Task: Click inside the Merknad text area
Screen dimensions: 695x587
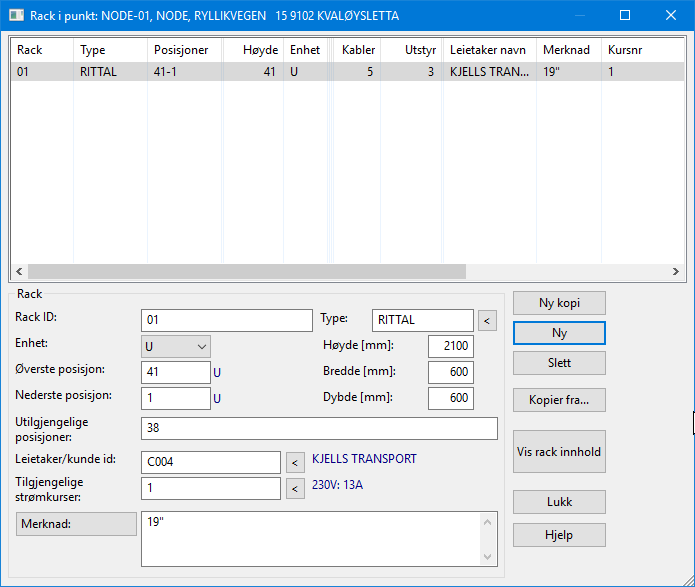Action: (x=310, y=539)
